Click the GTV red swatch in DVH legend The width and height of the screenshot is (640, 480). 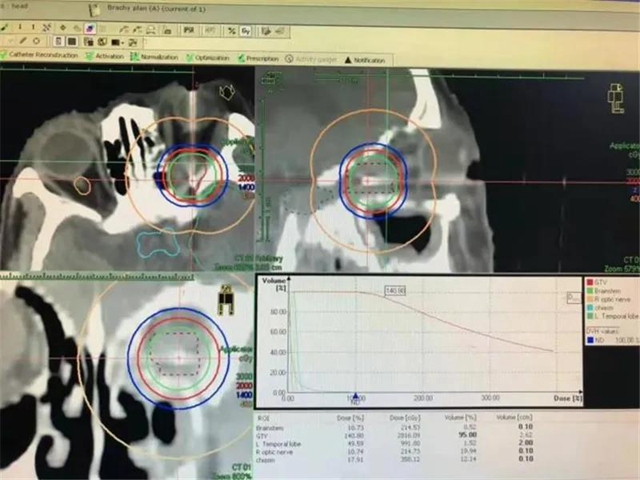tap(589, 282)
